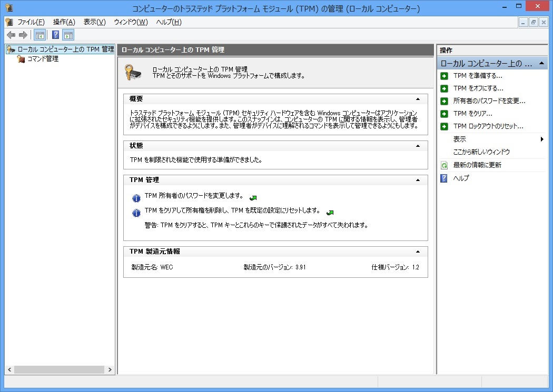
Task: Click the inner MDI close button
Action: [544, 22]
